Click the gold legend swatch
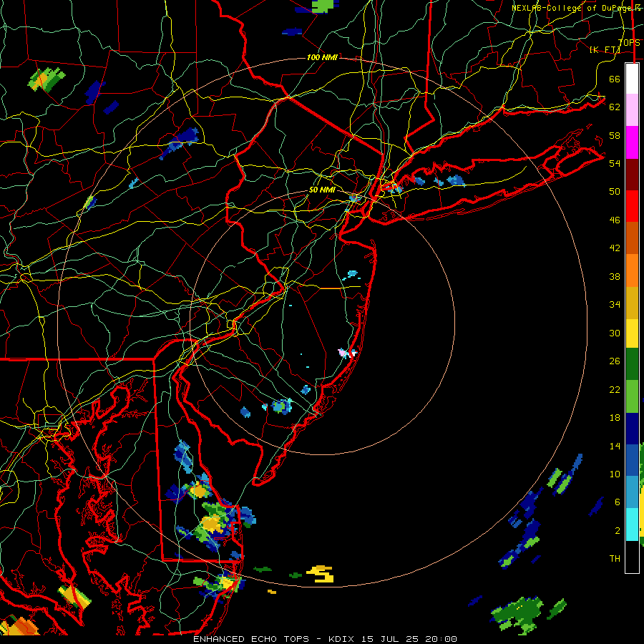The width and height of the screenshot is (644, 644). (x=632, y=303)
